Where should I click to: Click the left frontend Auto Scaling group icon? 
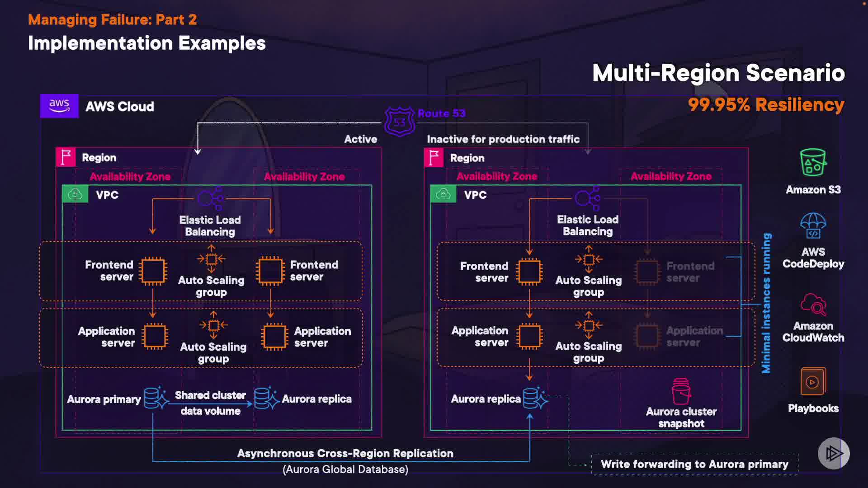click(x=211, y=259)
